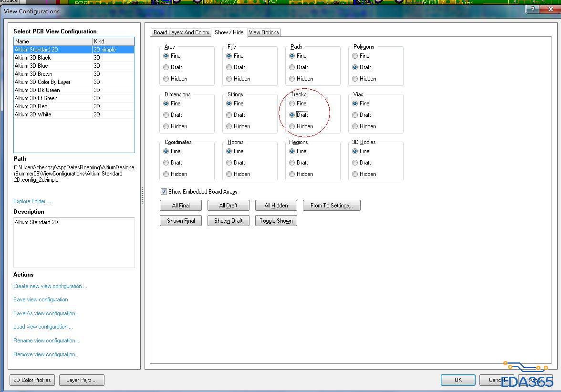
Task: Open From To Settings dialog
Action: coord(332,206)
